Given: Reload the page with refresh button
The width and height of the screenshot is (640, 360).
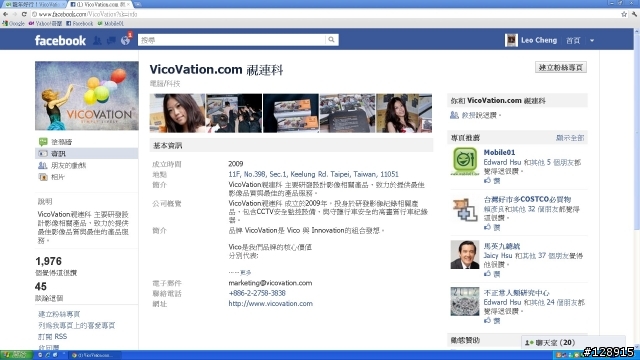Looking at the screenshot, I should (x=24, y=14).
